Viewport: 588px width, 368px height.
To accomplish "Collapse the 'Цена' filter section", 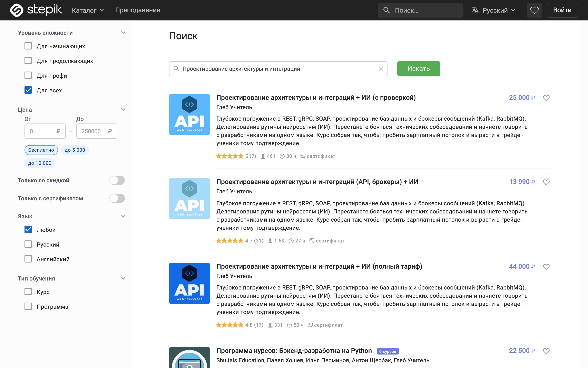I will (x=124, y=110).
